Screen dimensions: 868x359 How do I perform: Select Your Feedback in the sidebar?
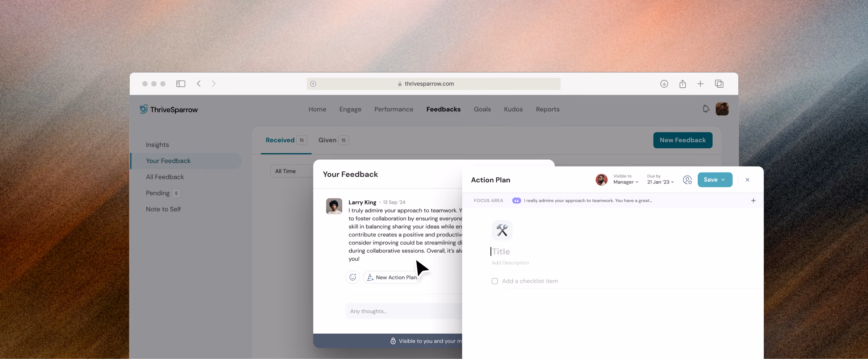186,161
